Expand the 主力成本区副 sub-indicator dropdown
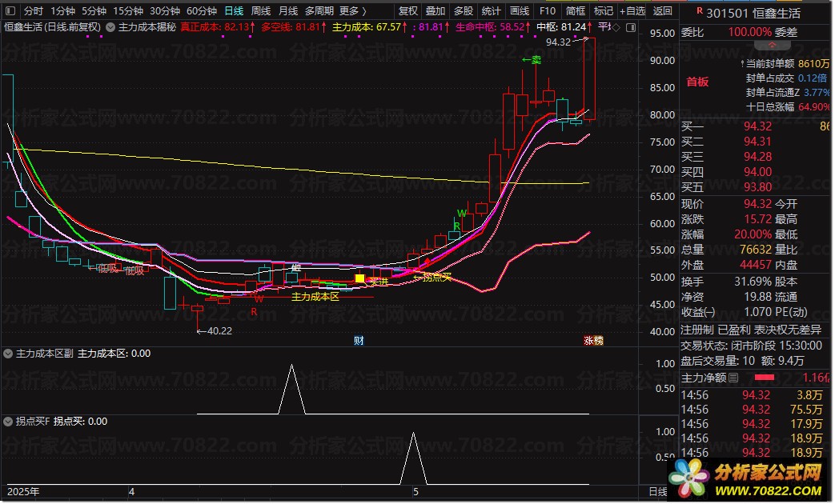 (x=8, y=354)
